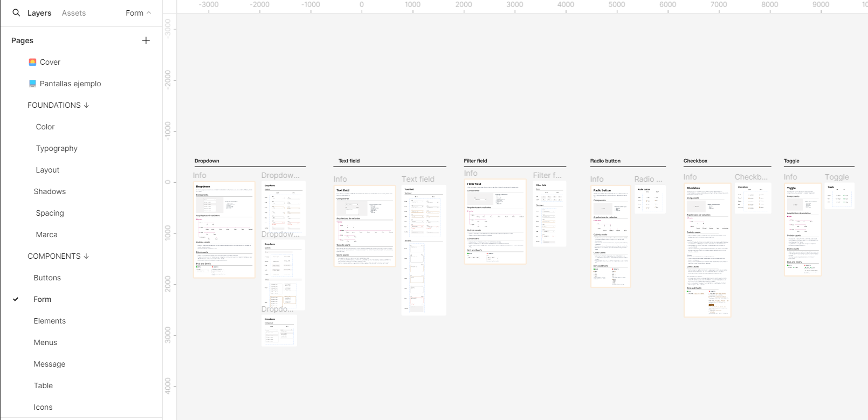
Task: Open the Spacing page
Action: [x=50, y=213]
